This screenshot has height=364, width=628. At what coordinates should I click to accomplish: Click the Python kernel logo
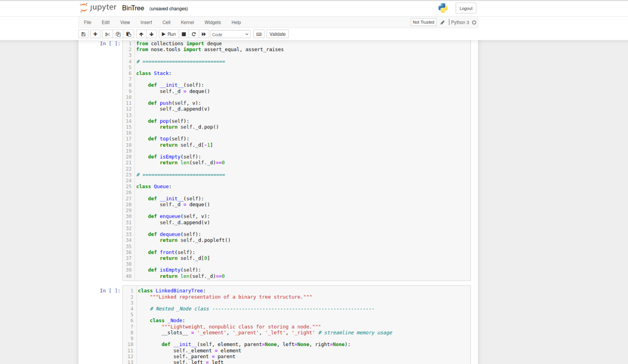[x=443, y=8]
